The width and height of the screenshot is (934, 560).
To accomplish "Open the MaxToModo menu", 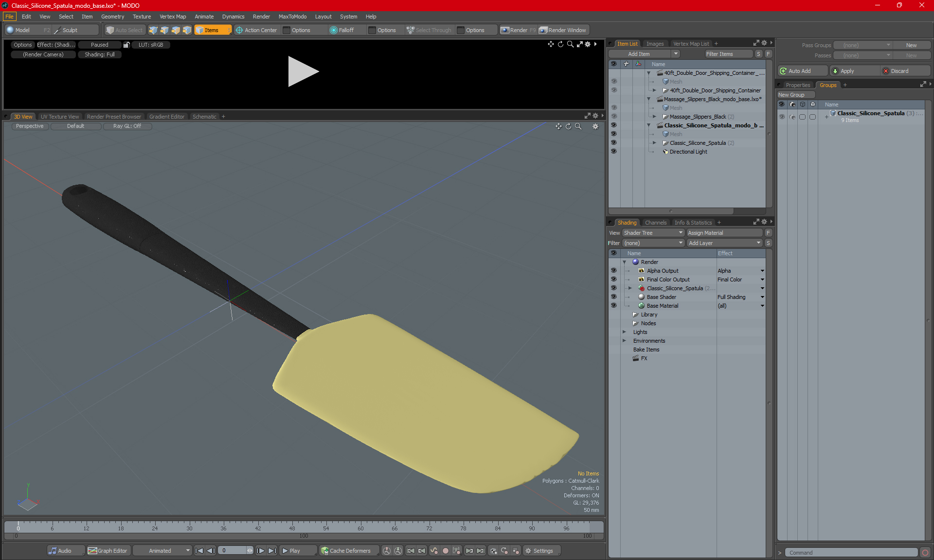I will [292, 17].
